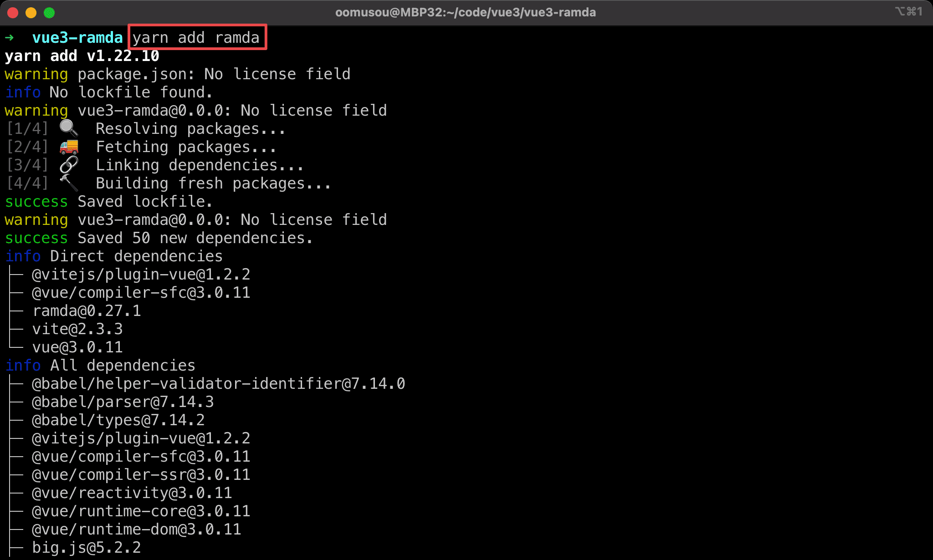The image size is (933, 560).
Task: Click 'package.json: No license field' warning
Action: (x=214, y=74)
